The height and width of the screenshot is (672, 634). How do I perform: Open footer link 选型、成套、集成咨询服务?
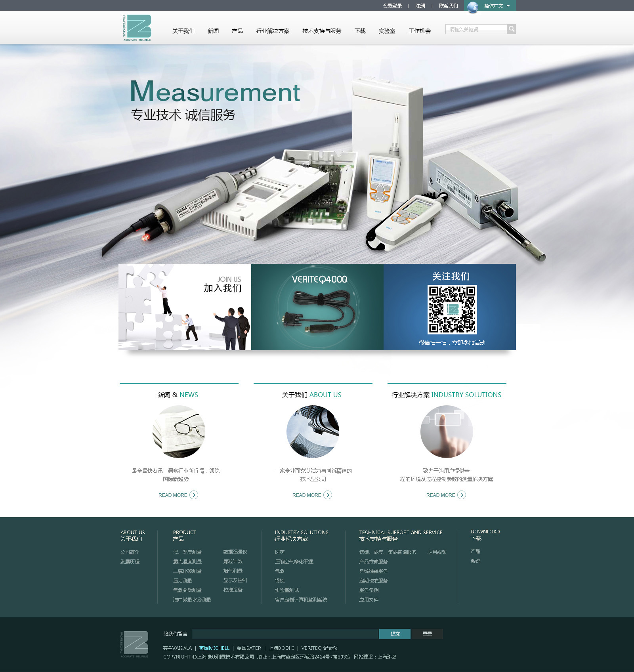pyautogui.click(x=388, y=552)
